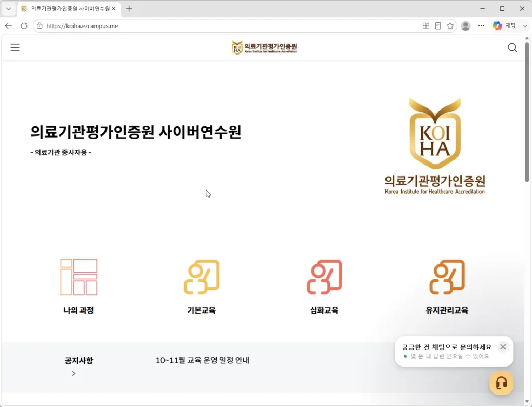The image size is (532, 407).
Task: Open notice 10~11월 교육 운영 일정 안내
Action: pos(203,360)
